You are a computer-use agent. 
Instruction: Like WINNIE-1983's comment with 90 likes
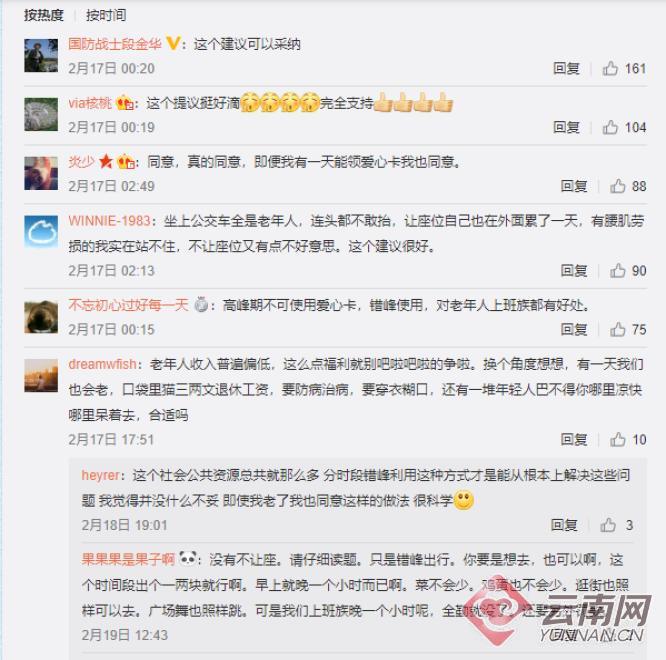[x=618, y=271]
